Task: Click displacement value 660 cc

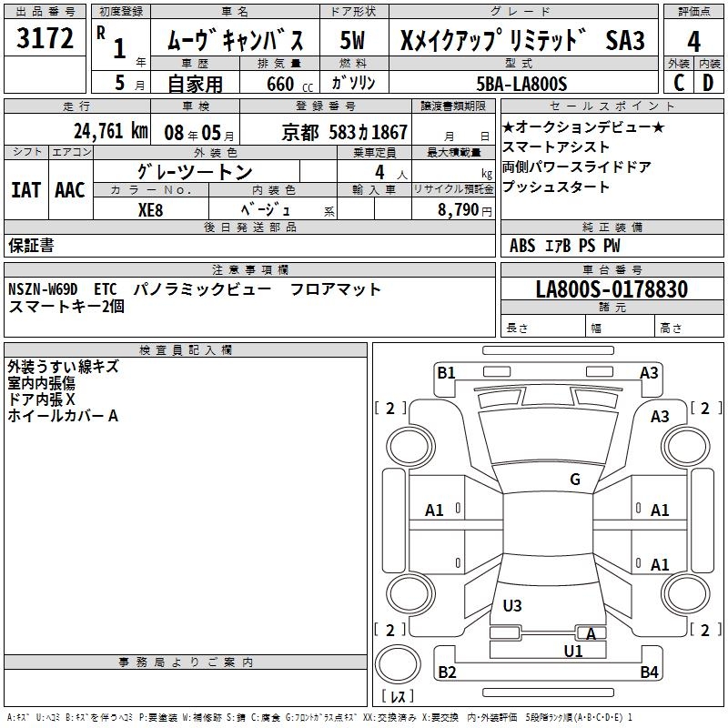Action: [289, 85]
